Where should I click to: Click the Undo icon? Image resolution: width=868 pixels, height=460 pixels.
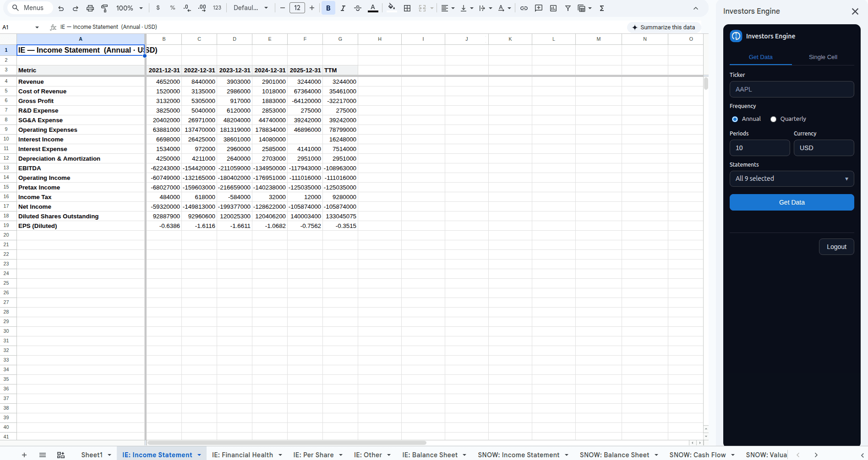pos(61,8)
